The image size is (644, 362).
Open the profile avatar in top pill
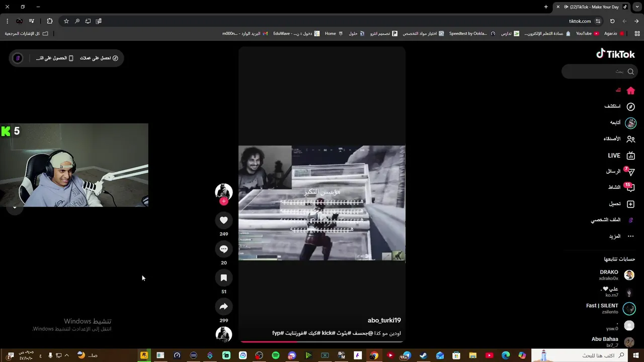point(18,58)
